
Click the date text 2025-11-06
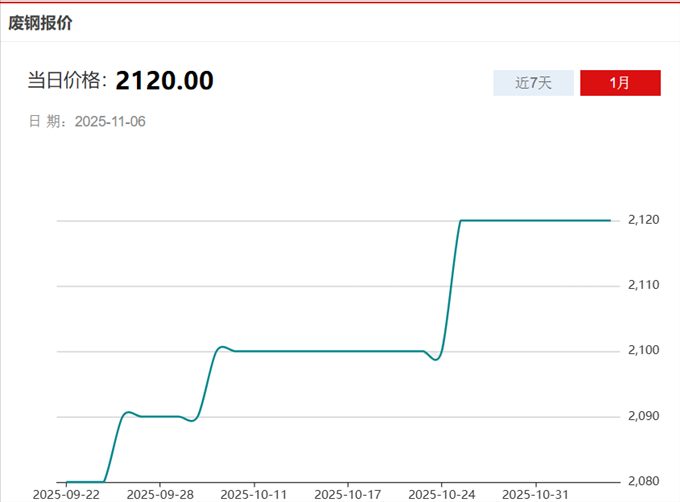[x=111, y=121]
